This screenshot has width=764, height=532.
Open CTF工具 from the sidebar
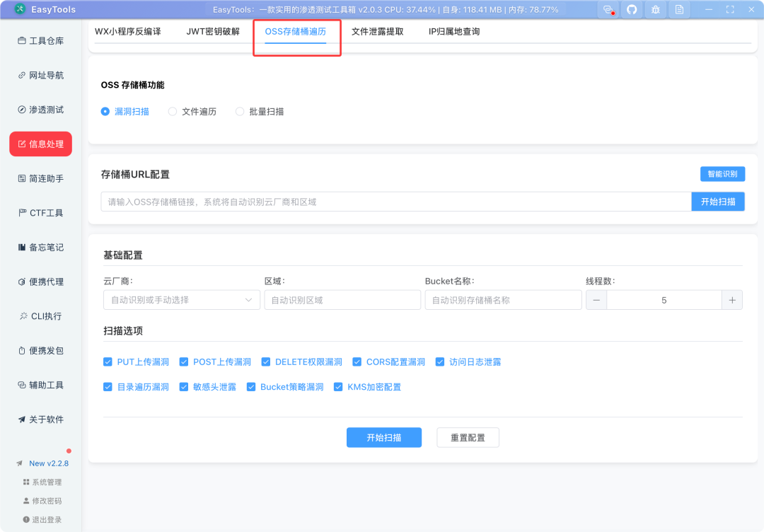tap(41, 213)
